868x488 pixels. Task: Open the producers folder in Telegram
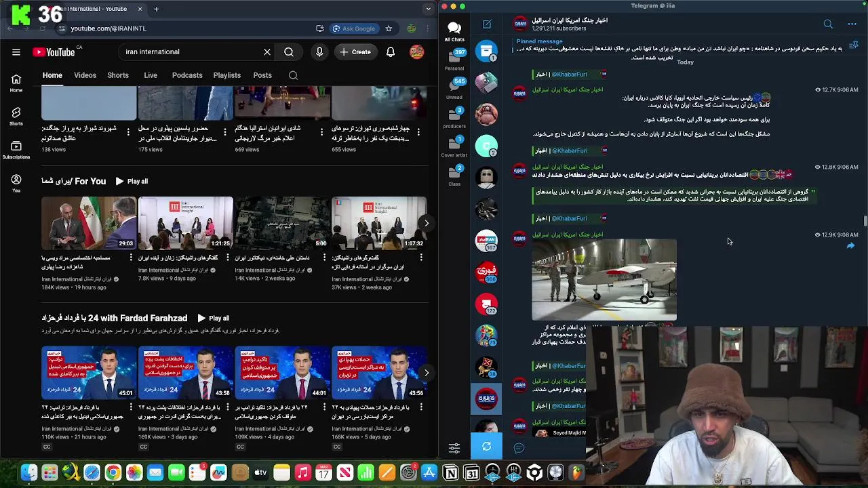[x=454, y=117]
